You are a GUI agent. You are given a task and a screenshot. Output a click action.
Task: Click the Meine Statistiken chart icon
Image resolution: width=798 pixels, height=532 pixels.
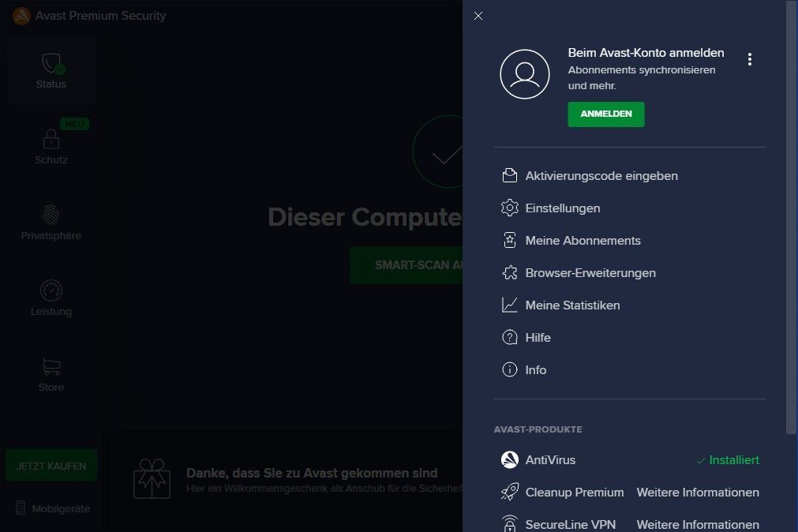pyautogui.click(x=510, y=305)
